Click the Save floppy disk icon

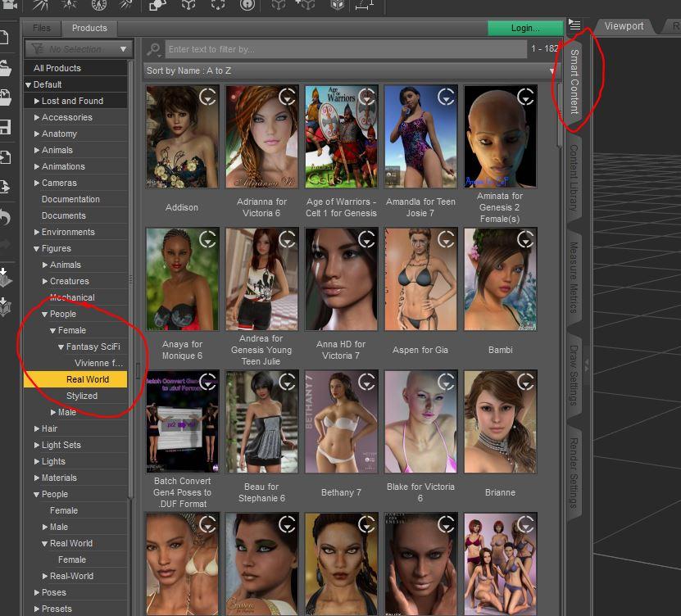(5, 127)
